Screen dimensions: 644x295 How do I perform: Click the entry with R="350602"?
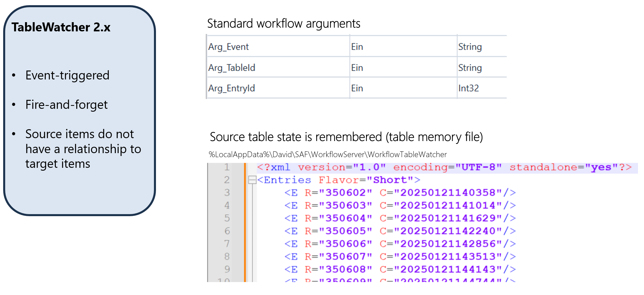400,193
